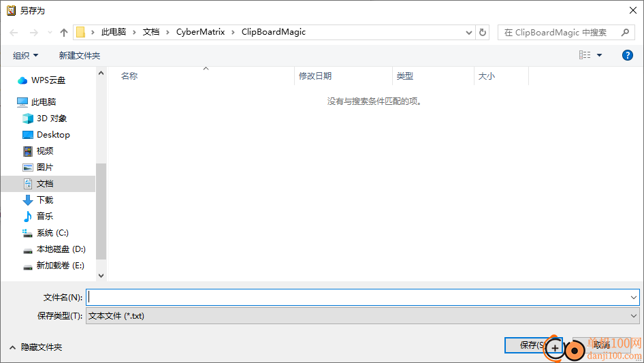
Task: Close the 另存为 dialog
Action: pyautogui.click(x=633, y=10)
